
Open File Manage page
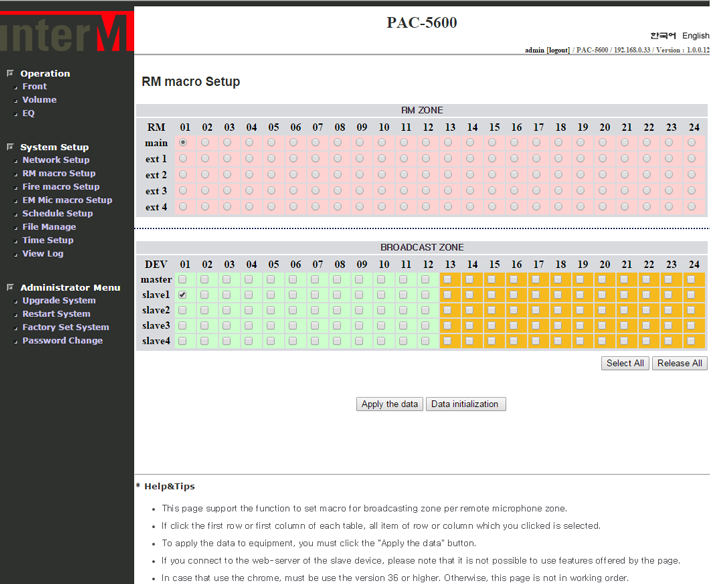click(49, 227)
